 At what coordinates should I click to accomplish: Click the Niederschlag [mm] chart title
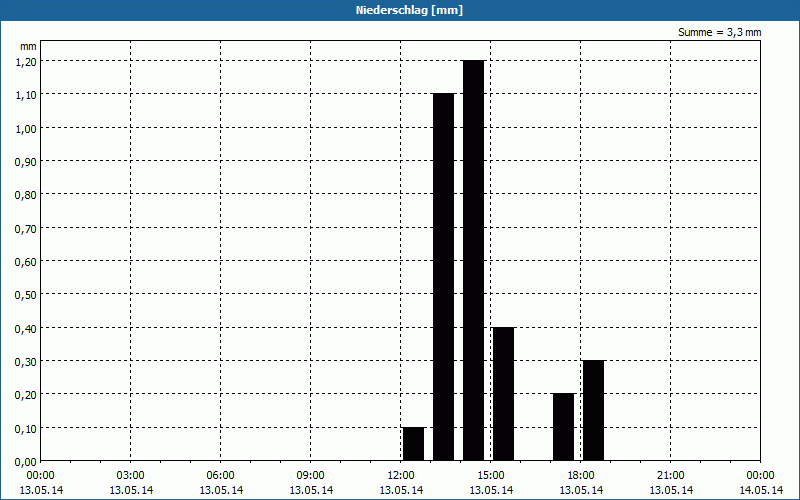pos(400,10)
